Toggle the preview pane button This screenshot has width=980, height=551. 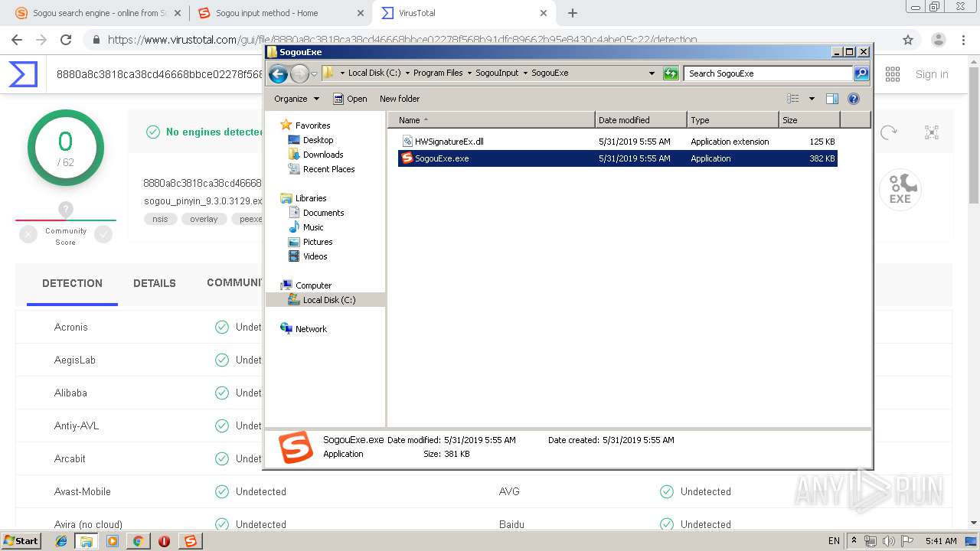click(832, 99)
